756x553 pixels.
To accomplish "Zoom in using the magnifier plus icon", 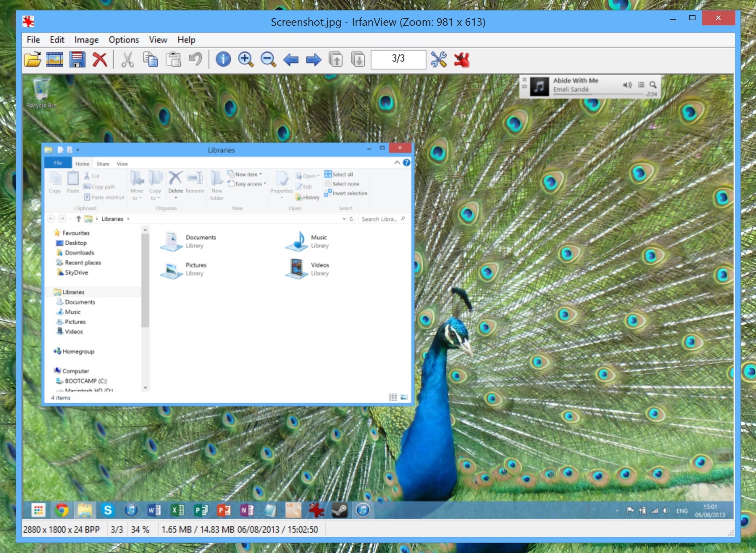I will point(245,59).
